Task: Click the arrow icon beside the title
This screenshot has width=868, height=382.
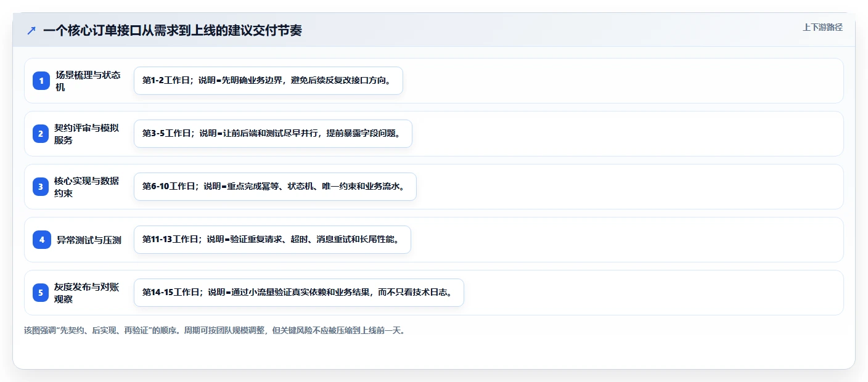Action: 31,30
